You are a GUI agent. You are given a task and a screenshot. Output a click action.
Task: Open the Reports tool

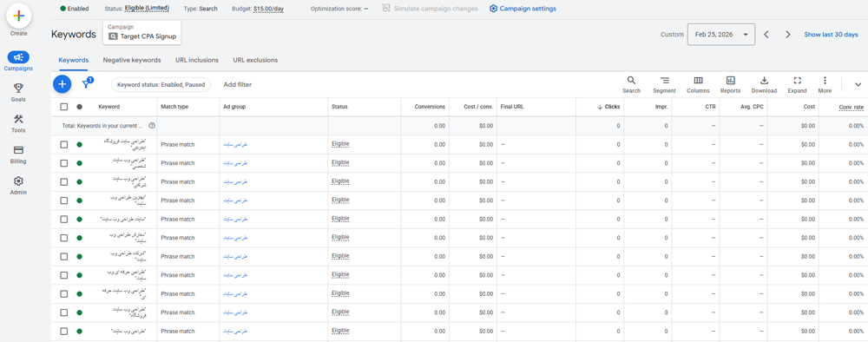[730, 84]
